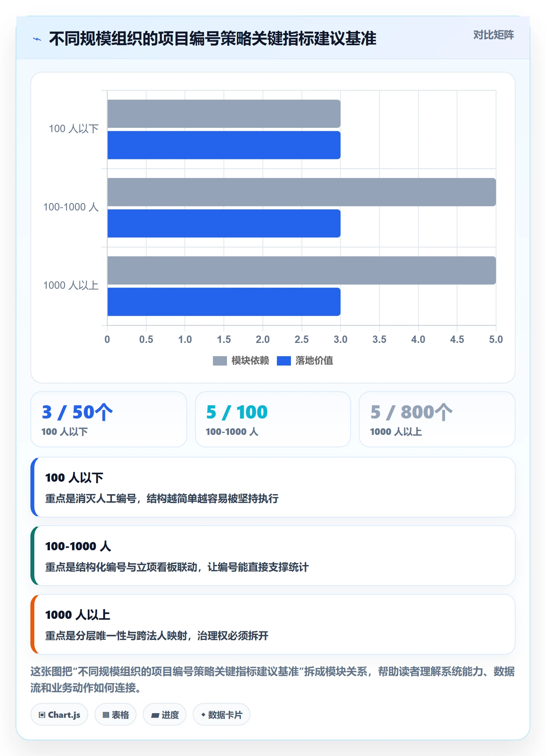Viewport: 546px width, 756px height.
Task: Select the blue bar for 1000 人以上
Action: coord(224,302)
